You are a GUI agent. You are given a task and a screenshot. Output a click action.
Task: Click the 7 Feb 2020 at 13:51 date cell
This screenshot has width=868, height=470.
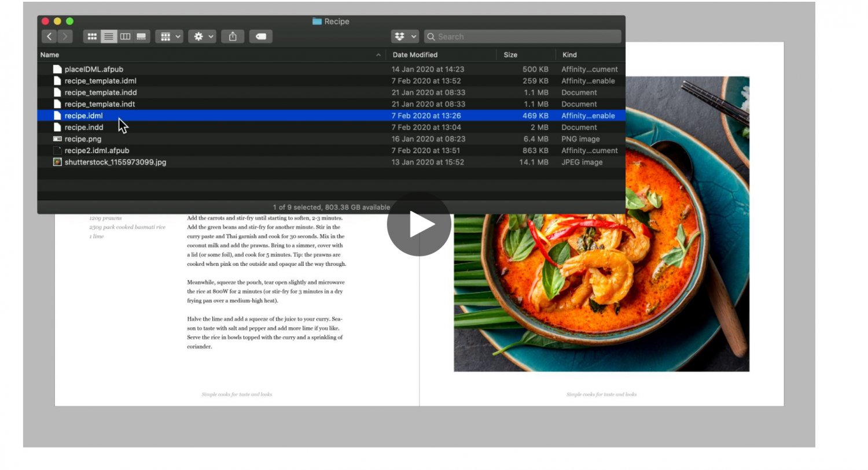(x=426, y=150)
